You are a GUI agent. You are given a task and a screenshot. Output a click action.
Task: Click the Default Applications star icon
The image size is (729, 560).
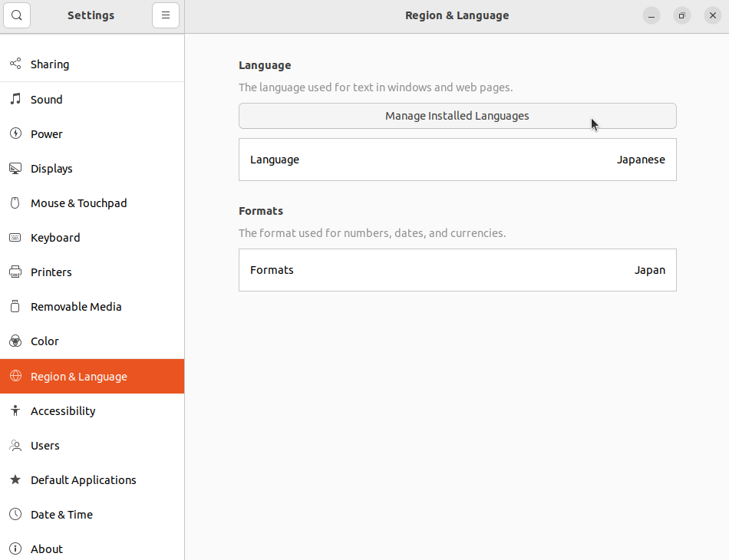pyautogui.click(x=15, y=480)
